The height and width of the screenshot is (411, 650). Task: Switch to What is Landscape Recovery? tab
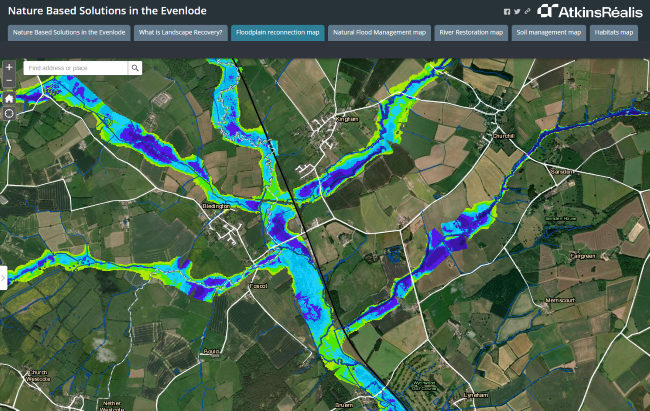tap(179, 33)
